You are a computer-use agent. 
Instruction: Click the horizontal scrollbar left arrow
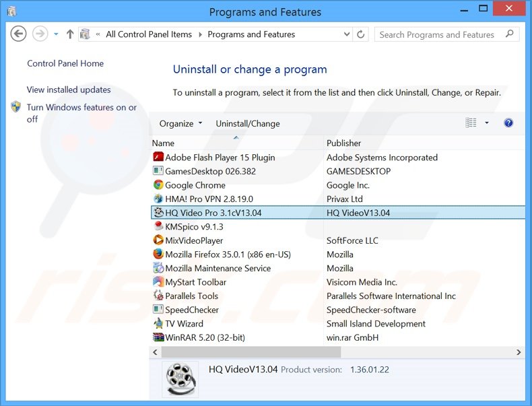(x=155, y=352)
